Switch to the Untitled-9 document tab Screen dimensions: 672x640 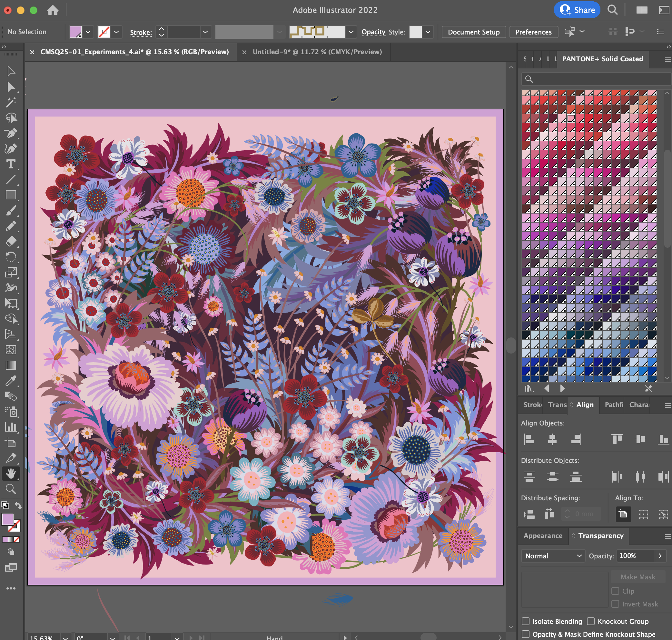[317, 52]
